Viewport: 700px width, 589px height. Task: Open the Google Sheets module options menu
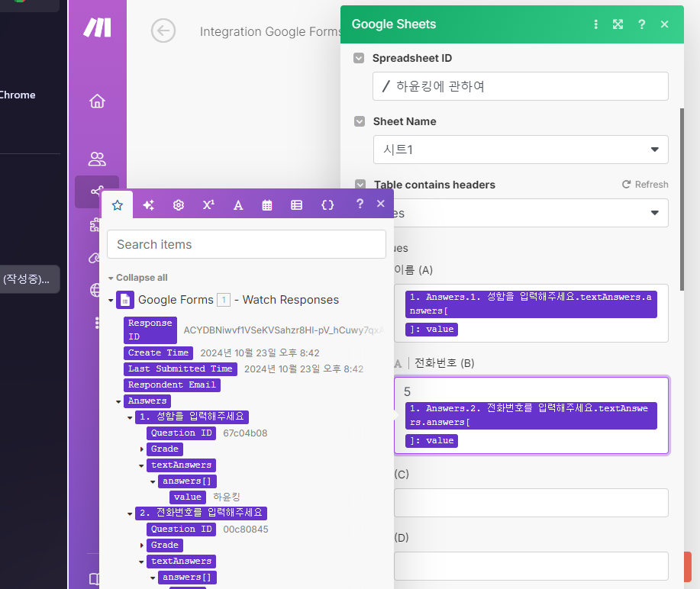[595, 24]
